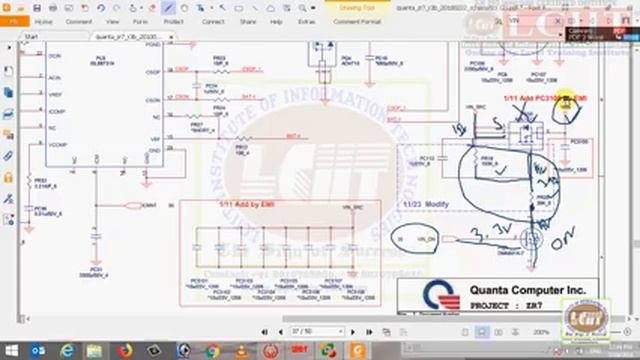
Task: Switch to the Start document tab
Action: (x=31, y=37)
